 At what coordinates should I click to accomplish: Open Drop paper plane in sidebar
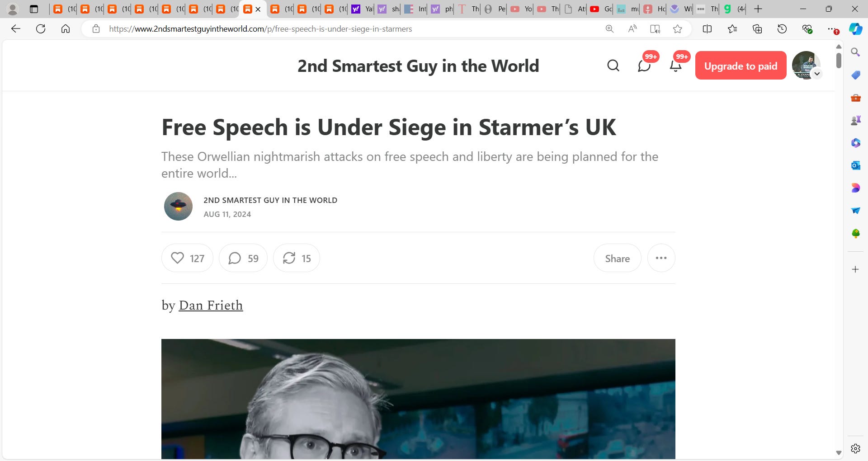[x=855, y=211]
